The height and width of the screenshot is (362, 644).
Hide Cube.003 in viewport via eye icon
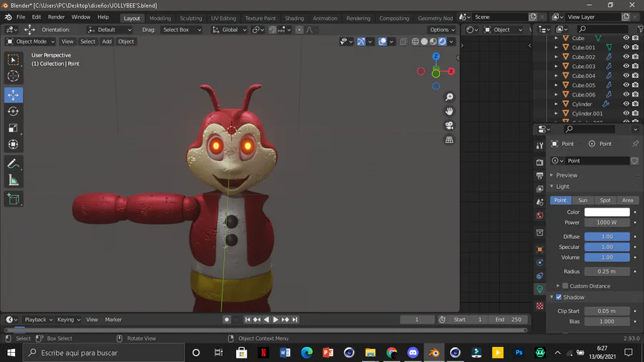[x=626, y=66]
